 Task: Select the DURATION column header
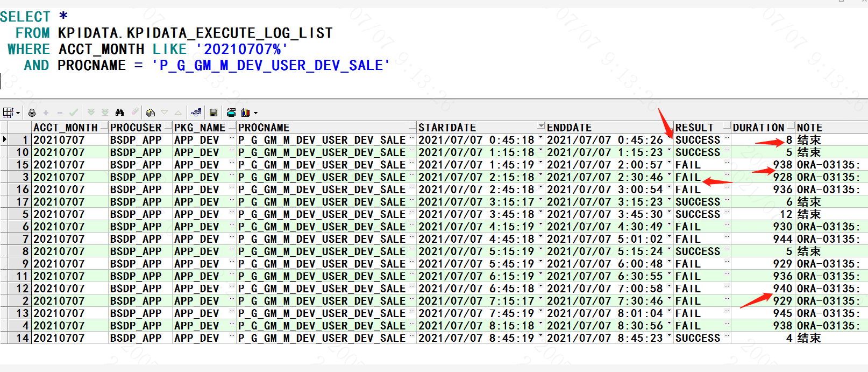(x=763, y=128)
